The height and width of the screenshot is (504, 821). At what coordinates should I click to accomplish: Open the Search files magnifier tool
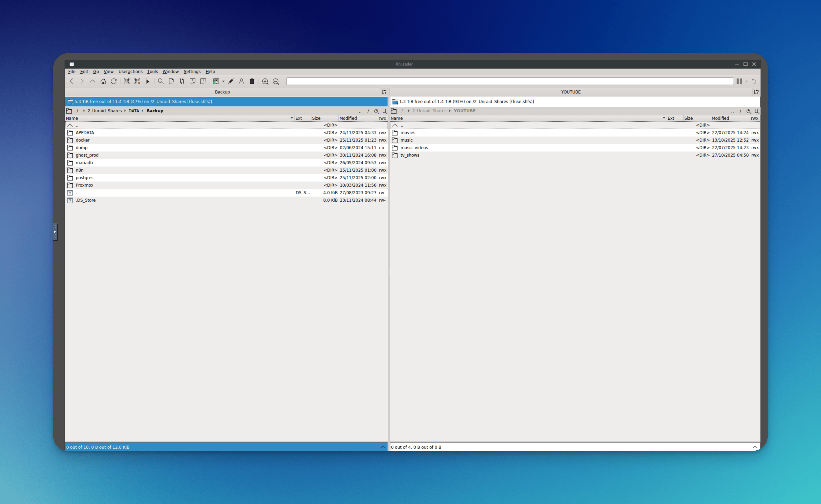[161, 81]
